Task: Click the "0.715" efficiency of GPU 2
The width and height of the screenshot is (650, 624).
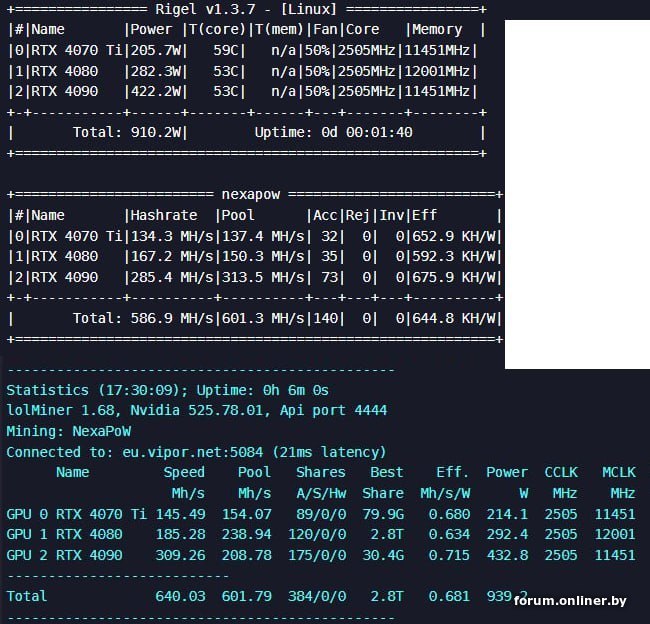Action: tap(449, 555)
